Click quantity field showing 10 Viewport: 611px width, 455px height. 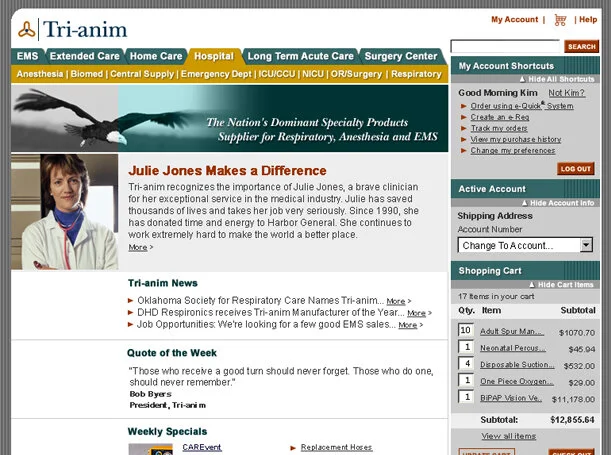tap(466, 330)
